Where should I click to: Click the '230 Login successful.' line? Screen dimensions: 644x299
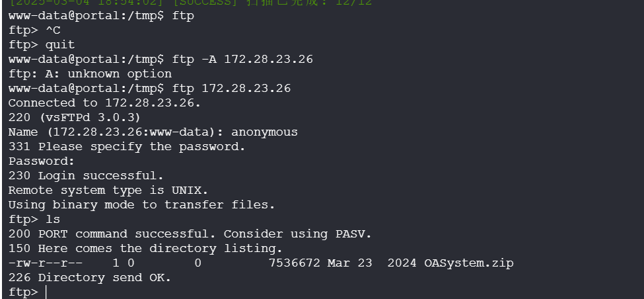(x=86, y=176)
